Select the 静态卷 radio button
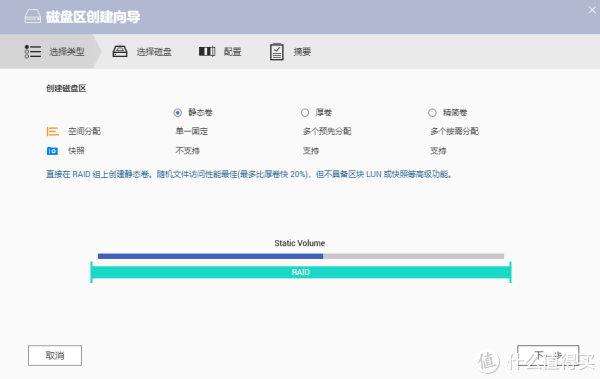This screenshot has width=600, height=379. [x=178, y=113]
